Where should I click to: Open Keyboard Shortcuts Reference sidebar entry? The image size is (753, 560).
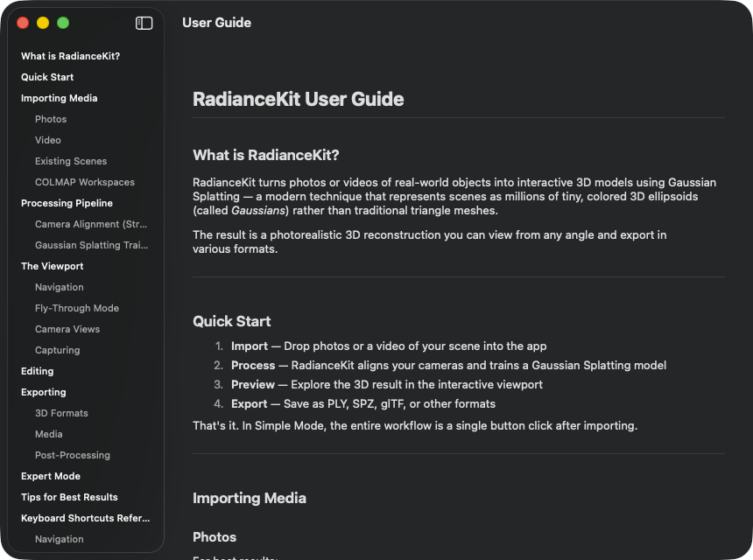pos(85,518)
